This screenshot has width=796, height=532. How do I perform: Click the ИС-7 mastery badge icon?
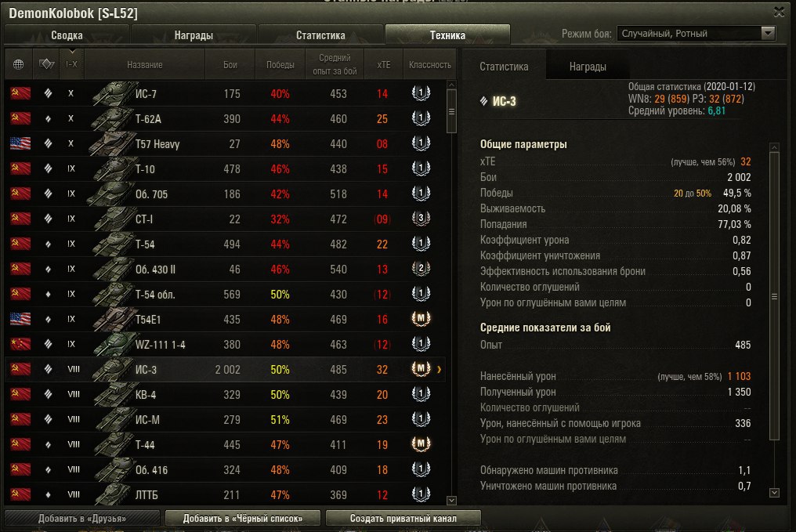[421, 93]
